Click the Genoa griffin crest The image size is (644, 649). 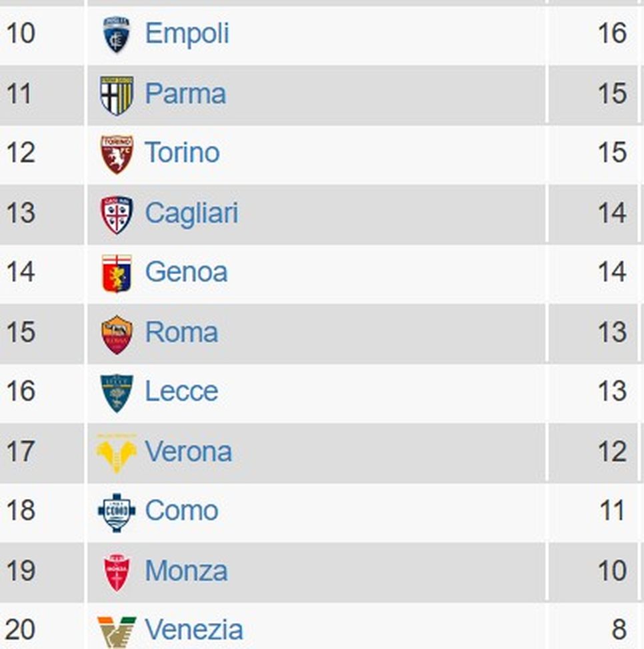[x=117, y=272]
